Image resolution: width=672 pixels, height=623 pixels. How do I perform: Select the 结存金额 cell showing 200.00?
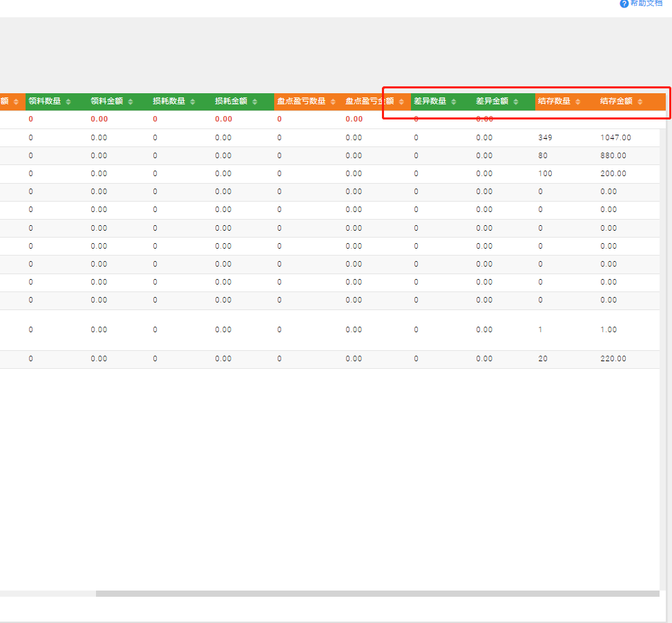613,173
